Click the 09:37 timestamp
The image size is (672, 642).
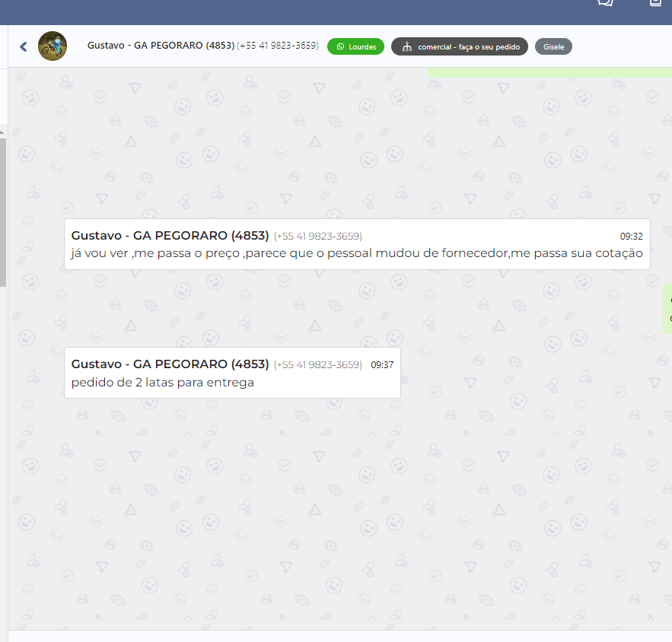coord(382,365)
